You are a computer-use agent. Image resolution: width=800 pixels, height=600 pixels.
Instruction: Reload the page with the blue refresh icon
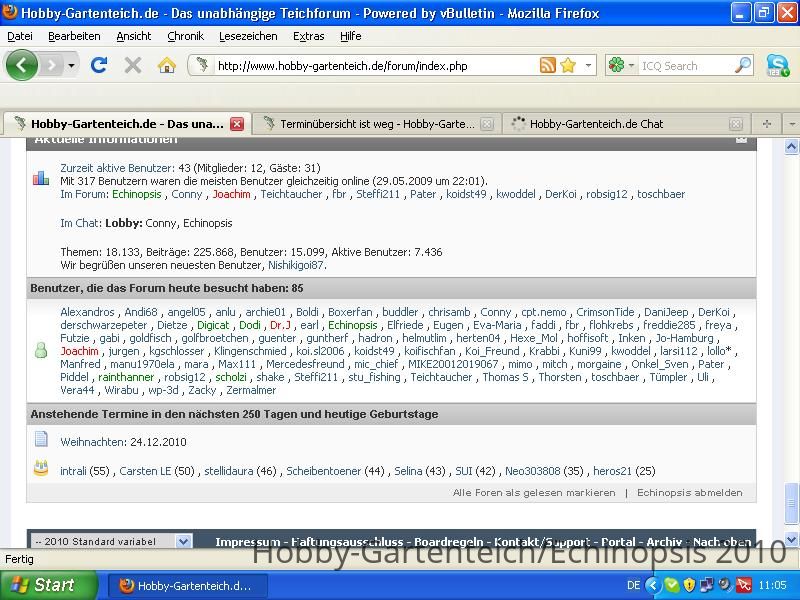tap(99, 65)
